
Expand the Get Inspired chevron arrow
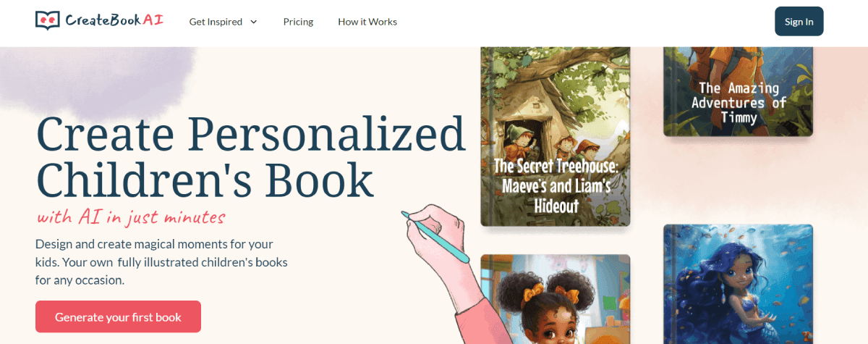point(254,22)
